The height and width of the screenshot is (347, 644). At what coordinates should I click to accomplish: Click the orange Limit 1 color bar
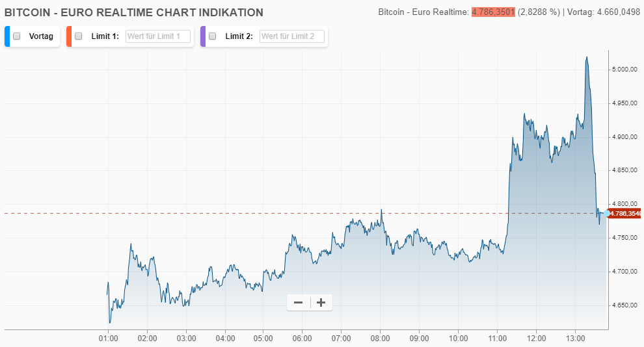point(68,36)
